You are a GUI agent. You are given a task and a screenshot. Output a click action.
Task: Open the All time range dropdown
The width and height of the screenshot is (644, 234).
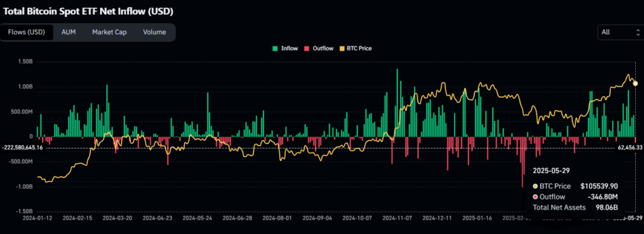[x=621, y=32]
